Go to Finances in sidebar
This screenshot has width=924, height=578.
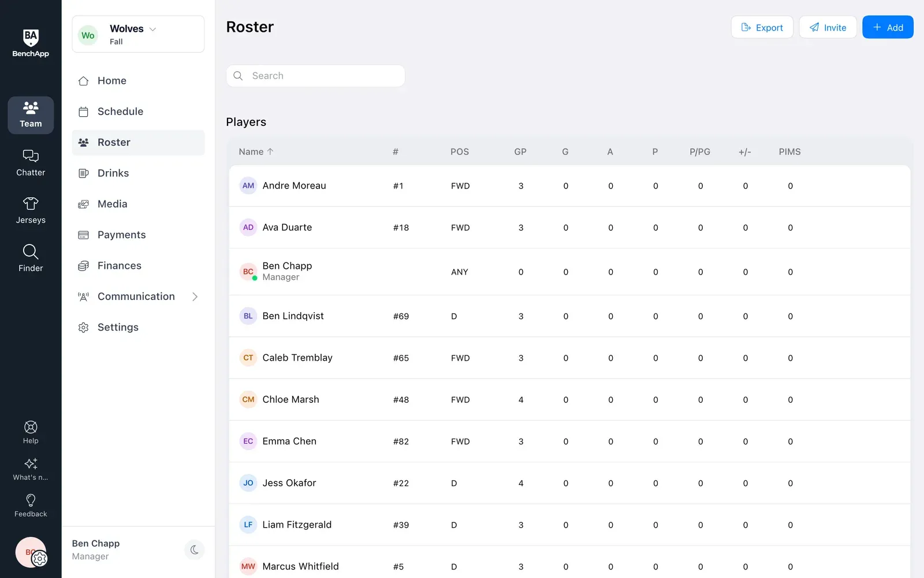pyautogui.click(x=138, y=266)
